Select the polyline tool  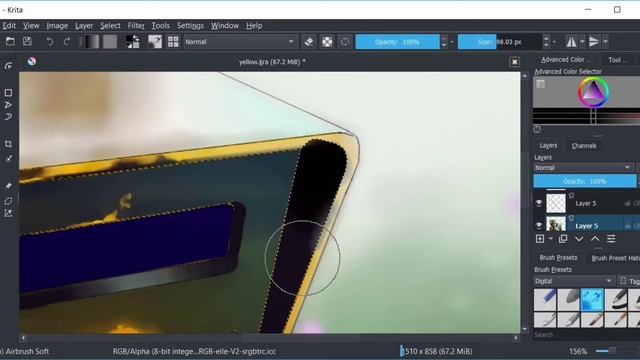[8, 105]
